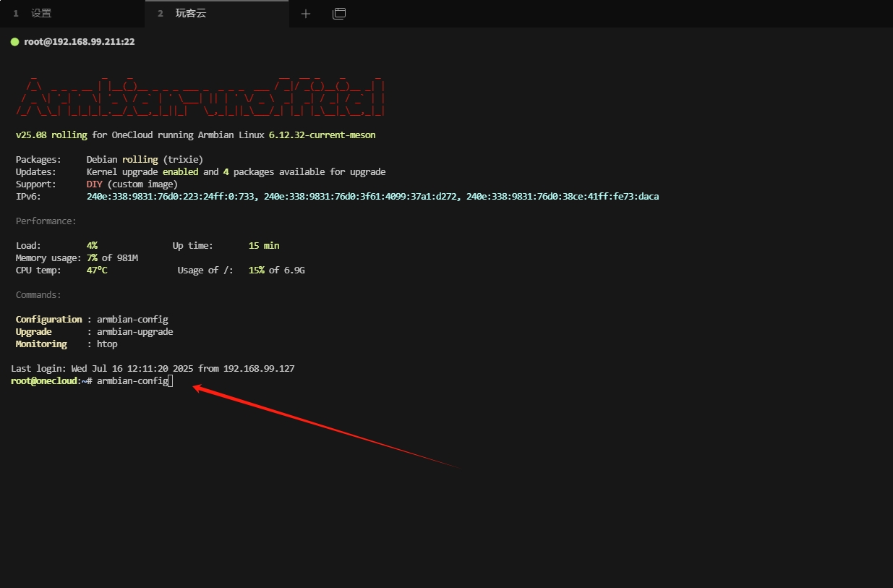Click the window layout icon beside plus

click(x=339, y=13)
